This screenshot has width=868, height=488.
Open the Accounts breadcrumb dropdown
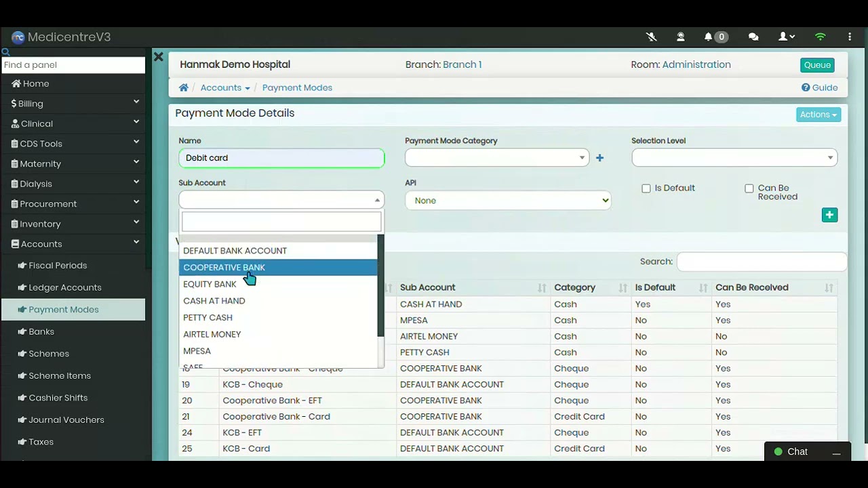[x=225, y=87]
